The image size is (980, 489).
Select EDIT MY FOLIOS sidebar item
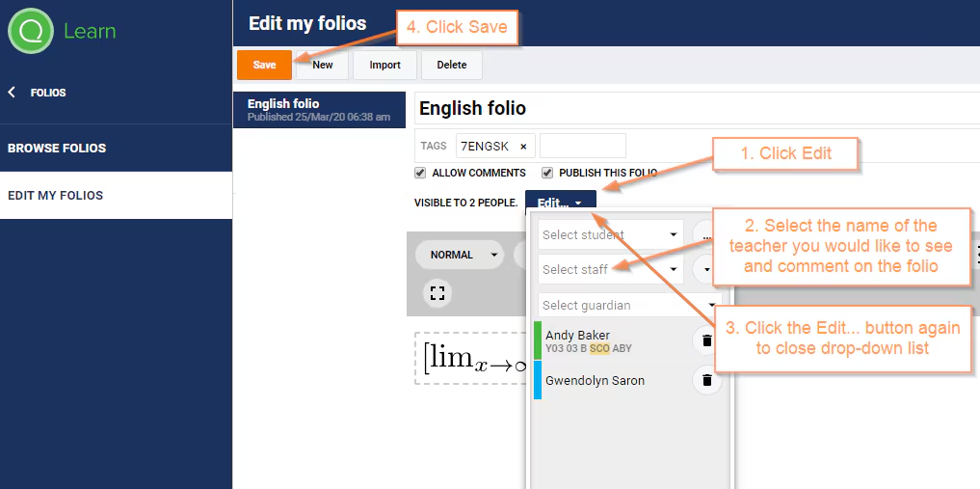pyautogui.click(x=117, y=195)
